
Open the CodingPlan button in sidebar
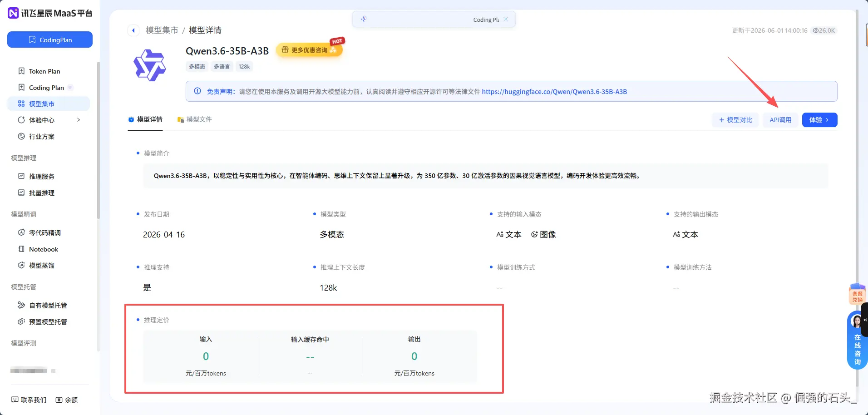pyautogui.click(x=50, y=40)
